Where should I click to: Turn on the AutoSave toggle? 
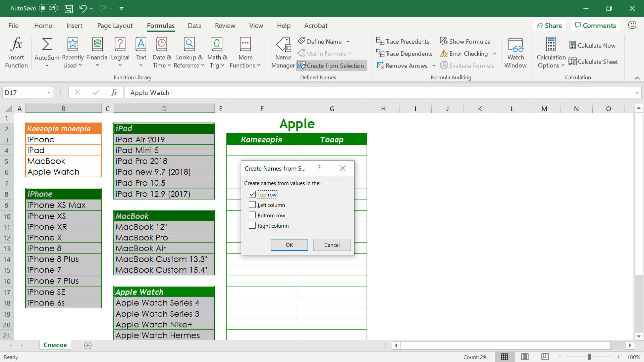pos(48,8)
